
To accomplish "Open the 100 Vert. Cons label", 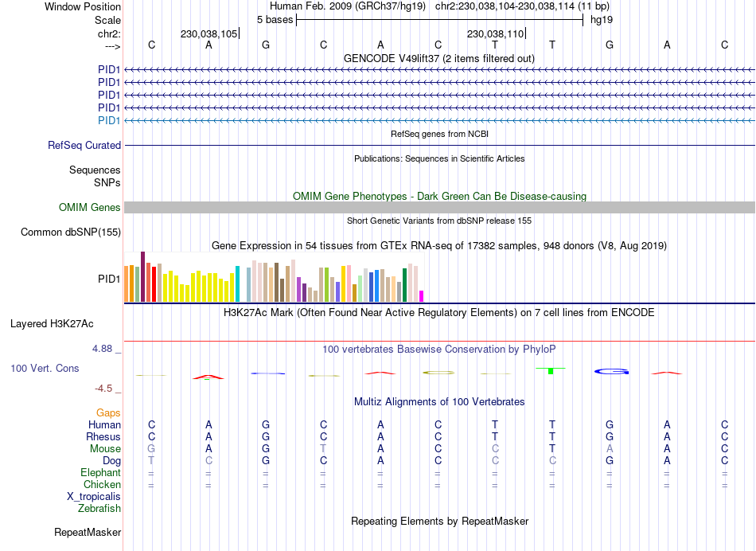I will pyautogui.click(x=45, y=368).
